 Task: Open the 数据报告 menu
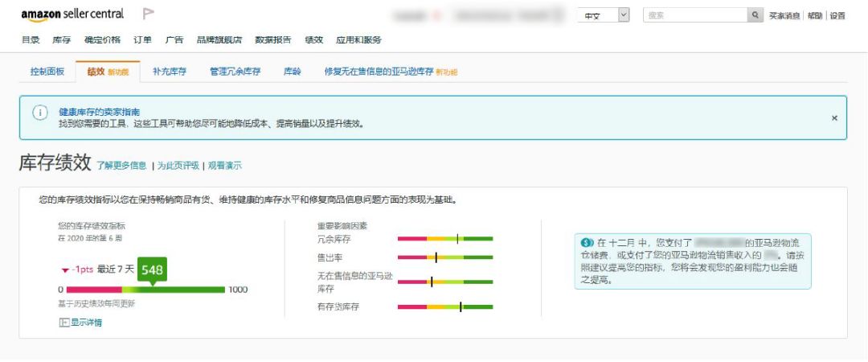273,40
